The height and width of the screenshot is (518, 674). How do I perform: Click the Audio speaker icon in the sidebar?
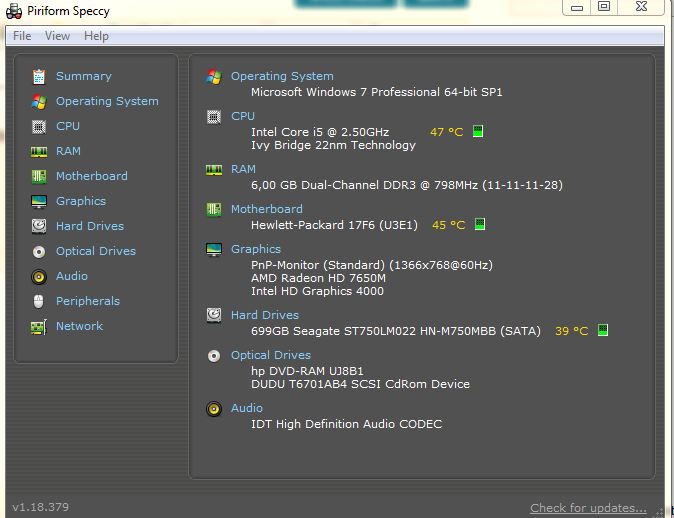[39, 276]
